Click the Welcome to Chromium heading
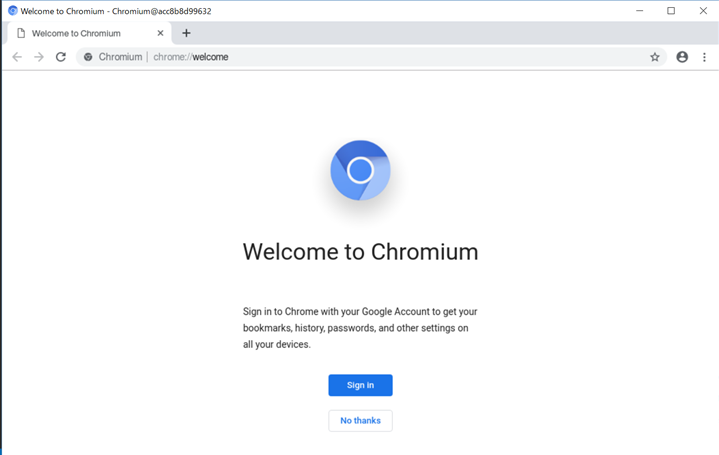 (360, 252)
